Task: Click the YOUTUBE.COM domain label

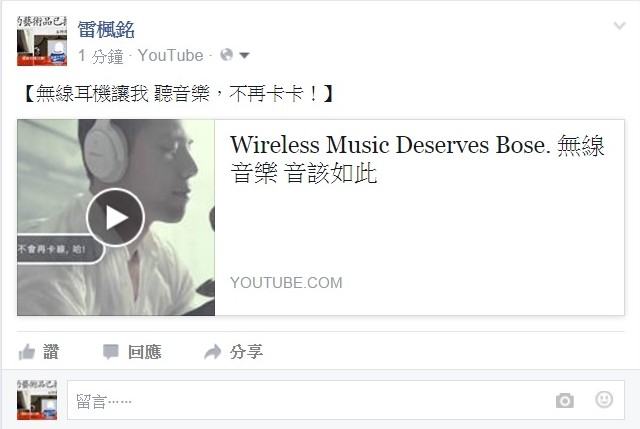Action: pos(286,283)
